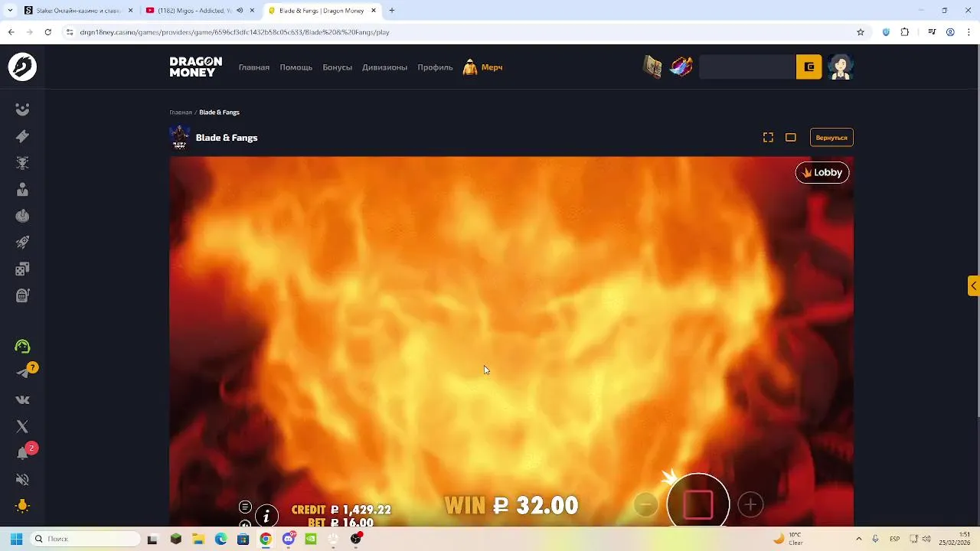Open the Профиль navigation item
980x551 pixels.
435,67
